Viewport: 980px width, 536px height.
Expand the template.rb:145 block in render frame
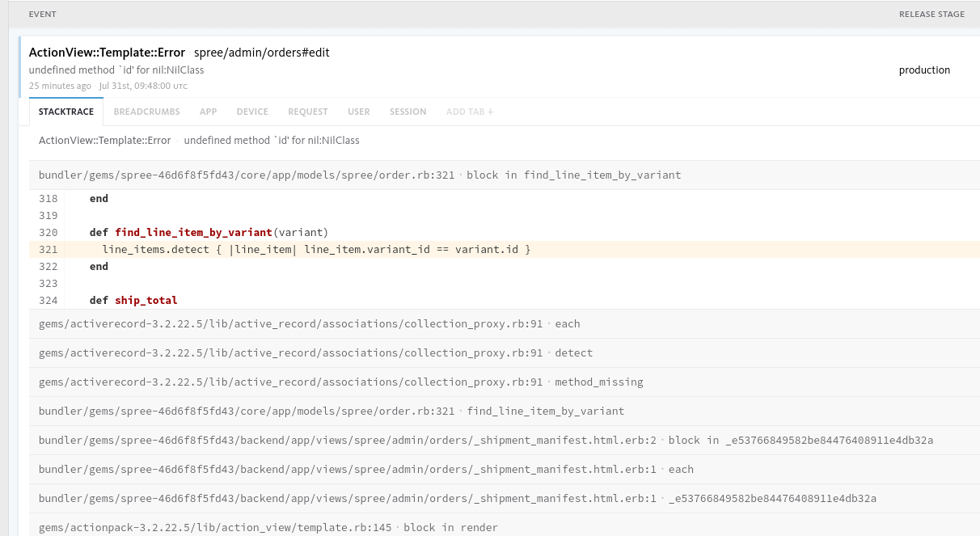click(505, 526)
